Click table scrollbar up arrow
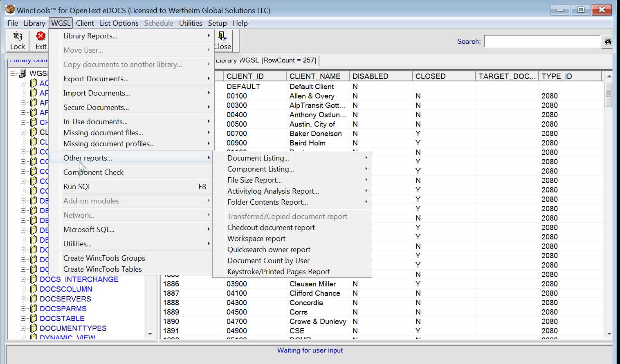 (x=609, y=76)
